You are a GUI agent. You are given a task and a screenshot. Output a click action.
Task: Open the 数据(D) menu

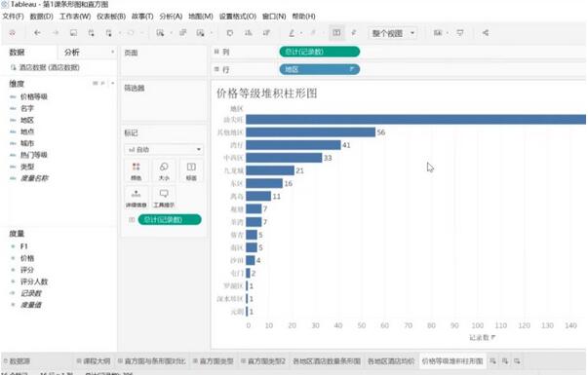[42, 17]
